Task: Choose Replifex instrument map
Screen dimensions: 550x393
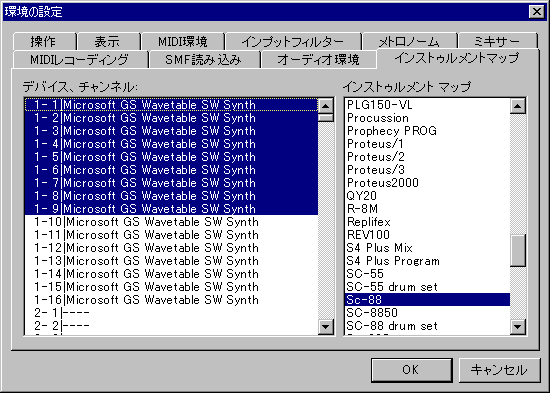Action: click(x=428, y=222)
